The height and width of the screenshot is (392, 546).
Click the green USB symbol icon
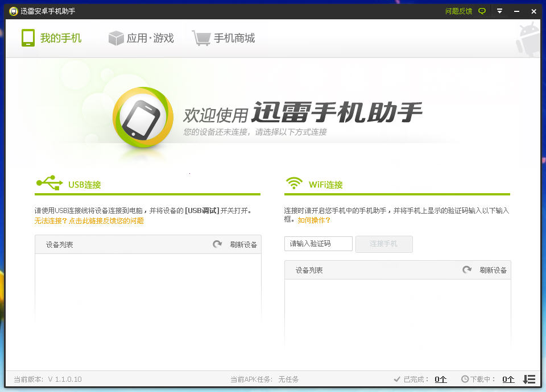pos(49,183)
